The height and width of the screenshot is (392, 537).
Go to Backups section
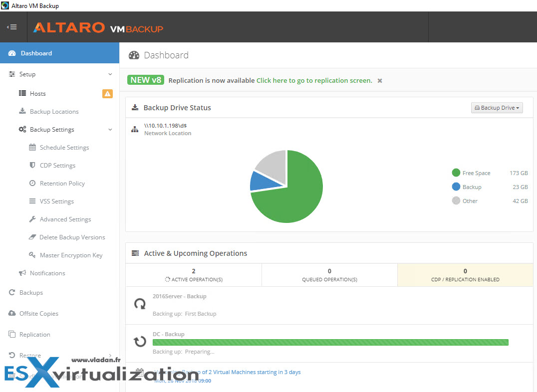(x=31, y=293)
